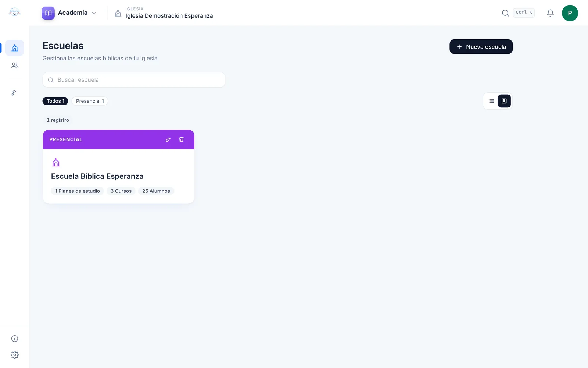Delete Escuela Bíblica Esperanza with trash icon

(x=181, y=139)
